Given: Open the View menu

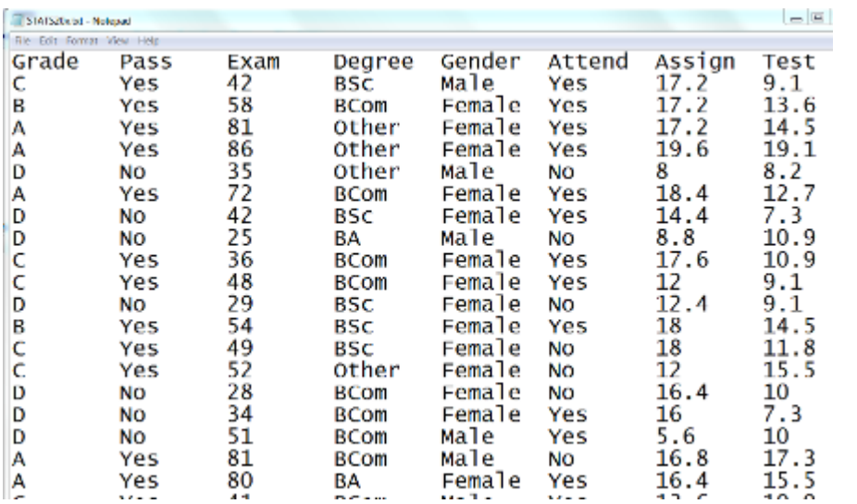Looking at the screenshot, I should click(117, 41).
